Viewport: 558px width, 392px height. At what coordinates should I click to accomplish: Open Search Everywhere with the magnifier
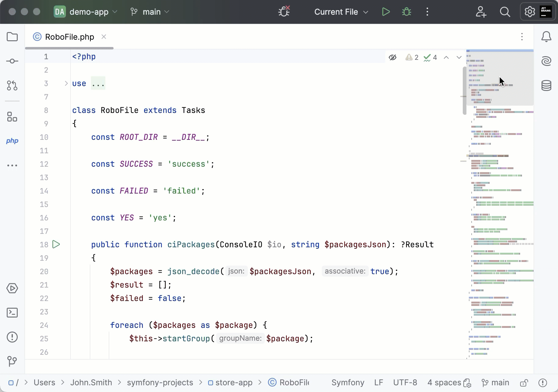coord(505,12)
